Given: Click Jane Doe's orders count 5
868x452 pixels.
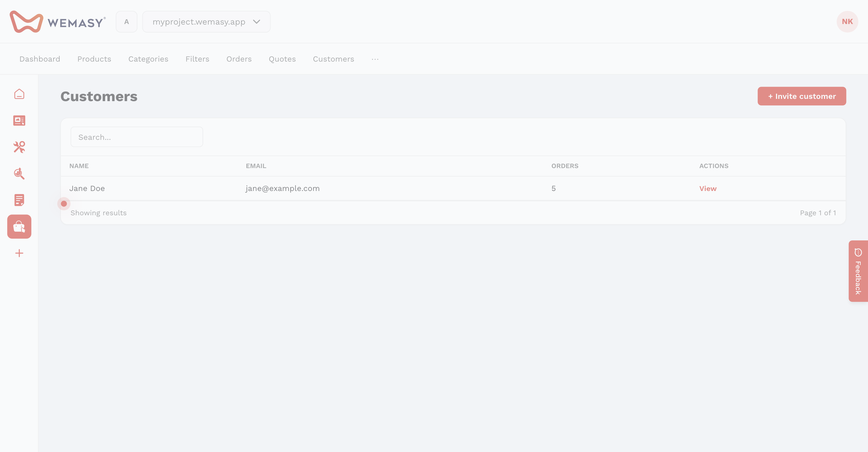Looking at the screenshot, I should pyautogui.click(x=554, y=189).
